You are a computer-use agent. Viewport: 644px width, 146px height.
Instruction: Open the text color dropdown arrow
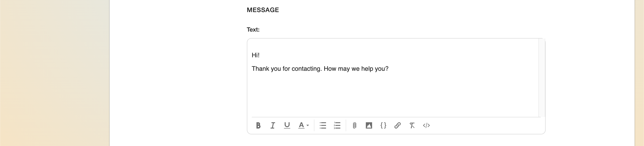308,125
